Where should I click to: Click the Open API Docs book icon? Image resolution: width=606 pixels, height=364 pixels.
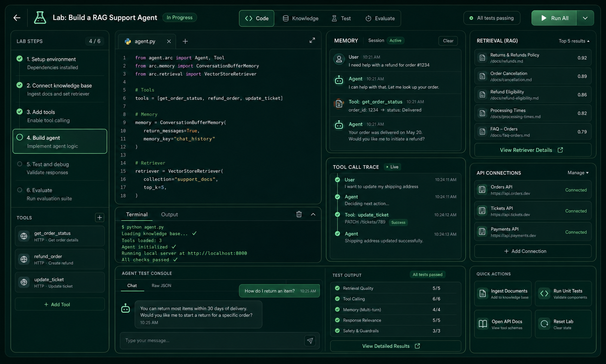coord(483,324)
